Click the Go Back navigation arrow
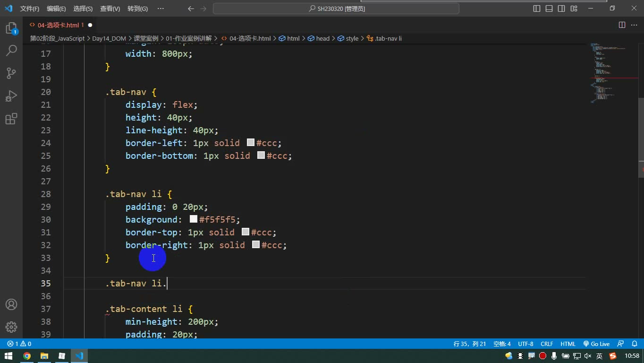The width and height of the screenshot is (644, 363). (x=191, y=9)
